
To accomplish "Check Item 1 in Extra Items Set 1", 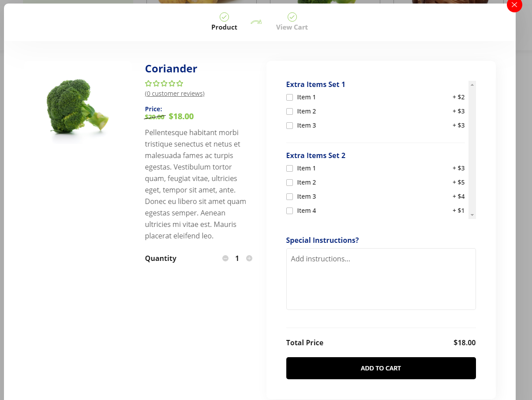I will tap(290, 97).
